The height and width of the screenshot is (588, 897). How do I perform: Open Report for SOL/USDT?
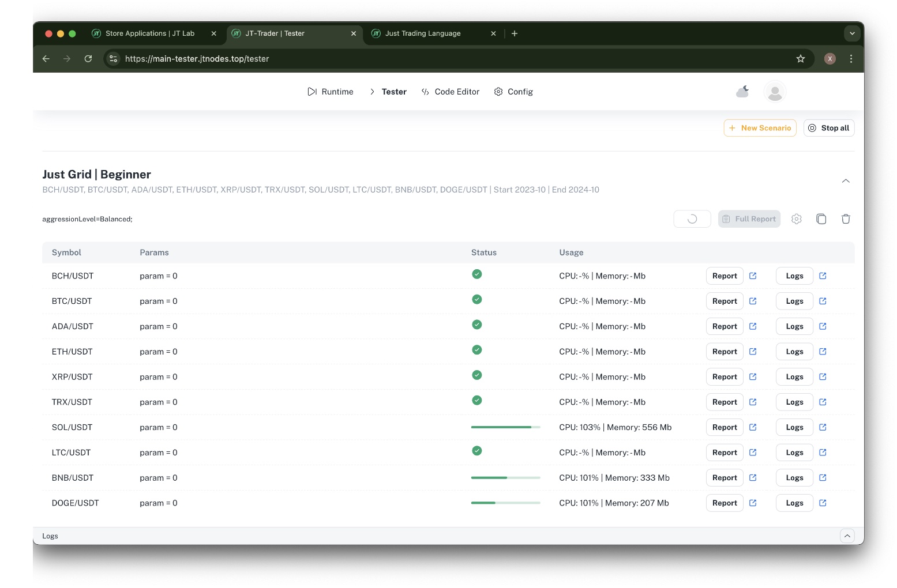coord(725,428)
